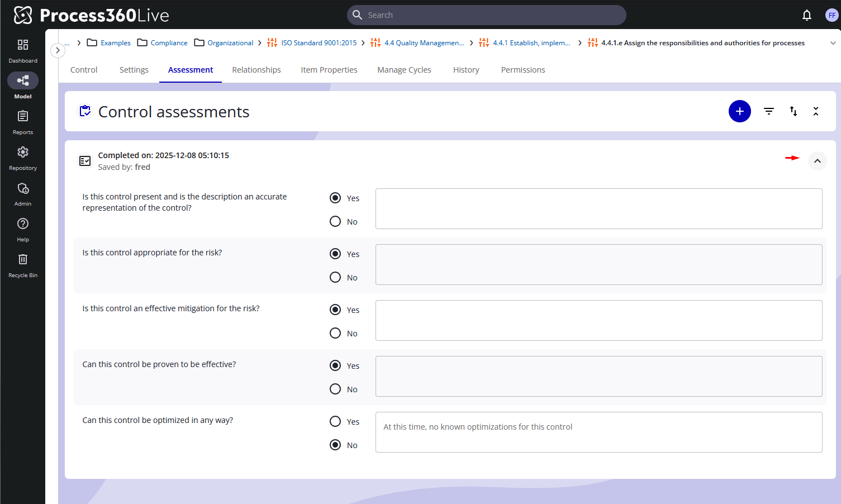Select Yes for control optimization question
The width and height of the screenshot is (841, 504).
(335, 421)
